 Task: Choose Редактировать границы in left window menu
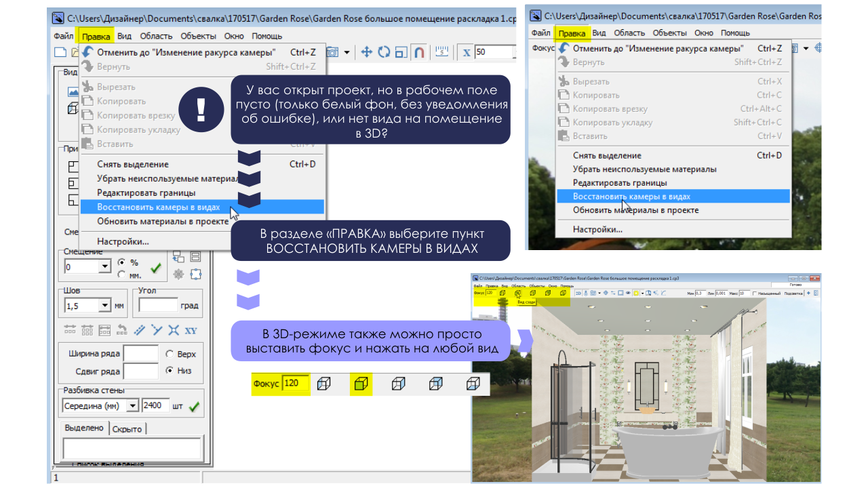coord(202,192)
